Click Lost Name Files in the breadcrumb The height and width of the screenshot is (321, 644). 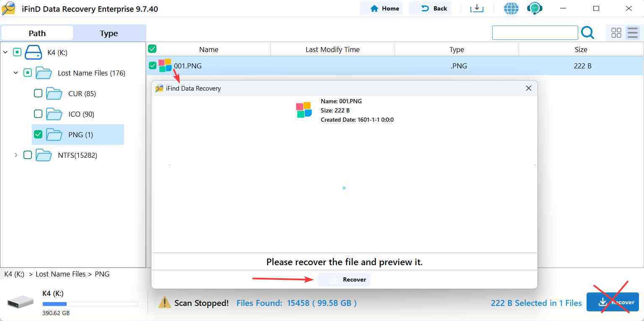pyautogui.click(x=61, y=274)
